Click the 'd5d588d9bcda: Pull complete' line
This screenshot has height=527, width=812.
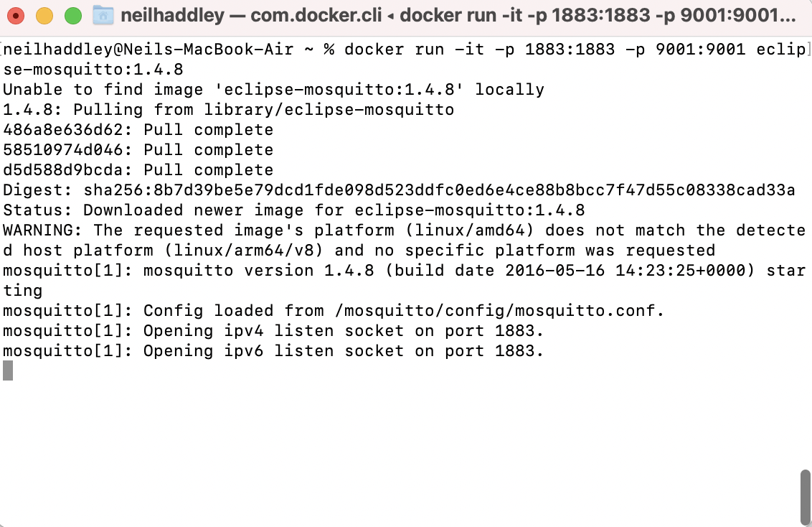(x=138, y=170)
